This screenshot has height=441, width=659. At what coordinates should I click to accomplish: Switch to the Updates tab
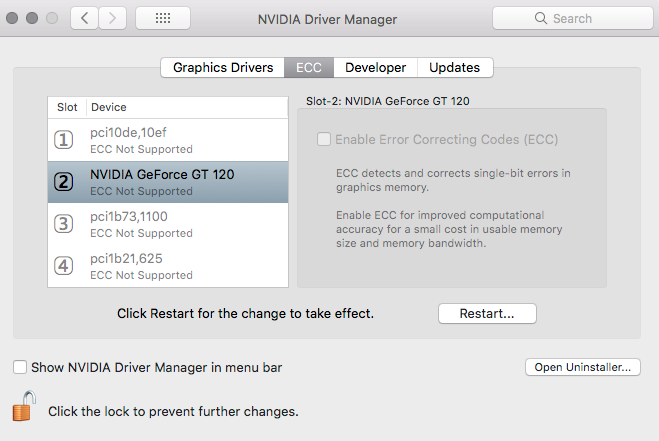click(455, 67)
